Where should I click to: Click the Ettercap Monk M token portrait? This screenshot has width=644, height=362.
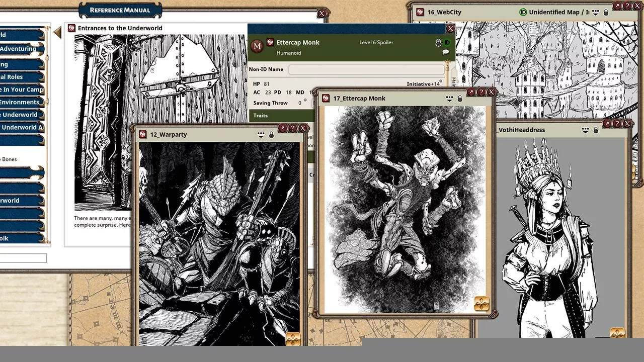coord(257,46)
